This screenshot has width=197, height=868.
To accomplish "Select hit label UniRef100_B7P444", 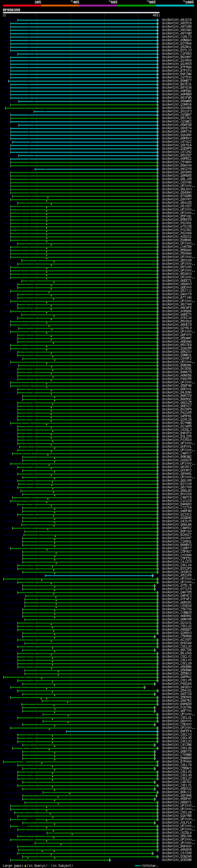I will (x=176, y=762).
